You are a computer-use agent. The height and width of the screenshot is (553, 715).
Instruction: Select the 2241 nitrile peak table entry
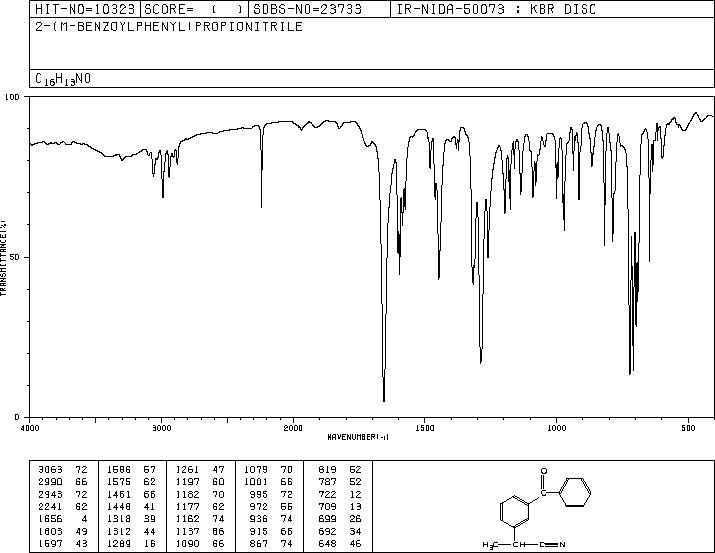point(50,506)
